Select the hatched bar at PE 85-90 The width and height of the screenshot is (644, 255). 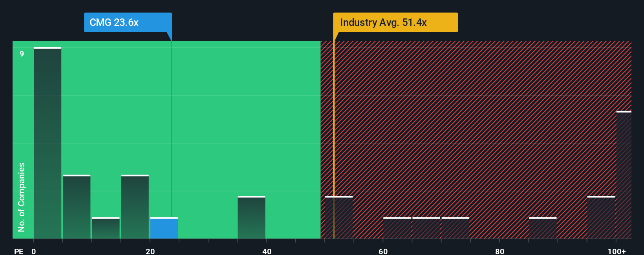(543, 228)
